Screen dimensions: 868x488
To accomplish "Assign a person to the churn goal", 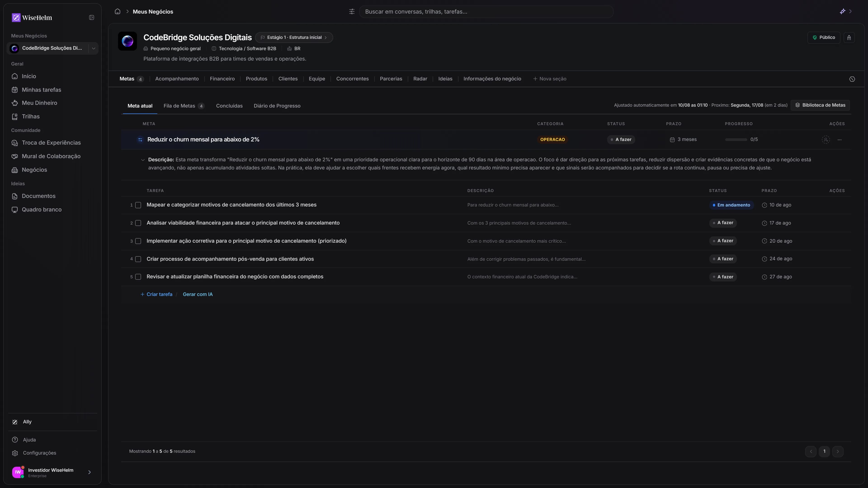I will click(x=826, y=140).
